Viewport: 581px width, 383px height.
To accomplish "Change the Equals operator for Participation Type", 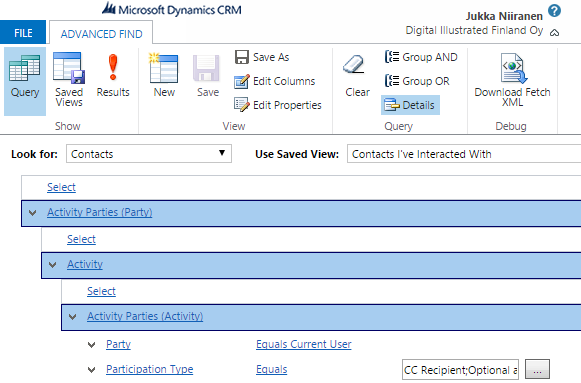I will point(272,369).
